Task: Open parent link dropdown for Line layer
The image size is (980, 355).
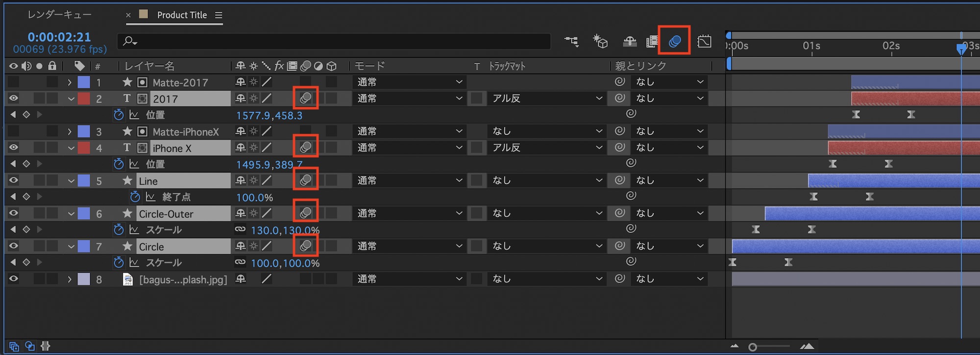Action: click(x=669, y=180)
